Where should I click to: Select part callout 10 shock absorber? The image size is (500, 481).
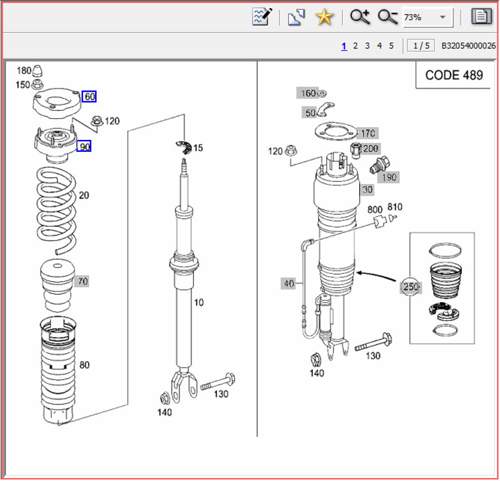(199, 302)
